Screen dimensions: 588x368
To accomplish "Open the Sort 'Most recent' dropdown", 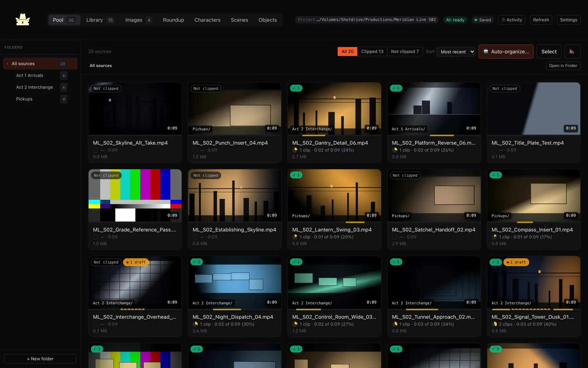I will tap(456, 52).
